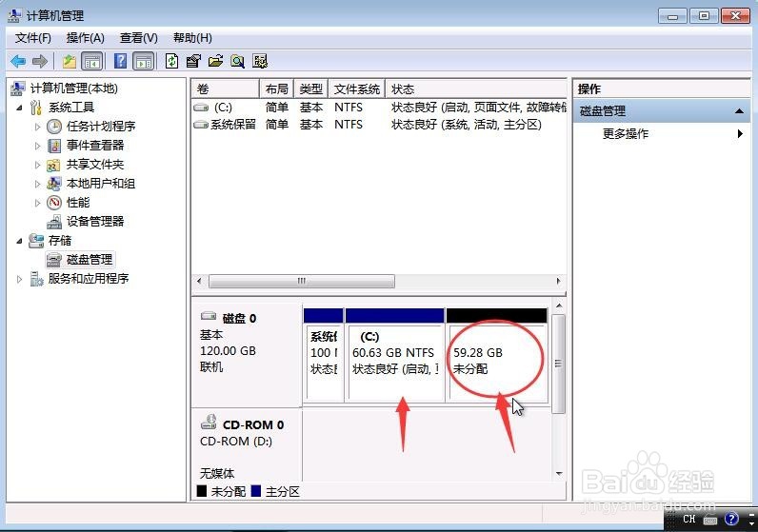Open 共享文件夹 node
This screenshot has height=532, width=758.
click(95, 165)
